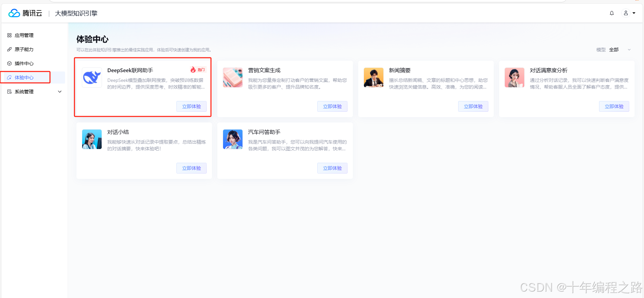Click the DeepSeek whale app icon
644x298 pixels.
[x=92, y=78]
